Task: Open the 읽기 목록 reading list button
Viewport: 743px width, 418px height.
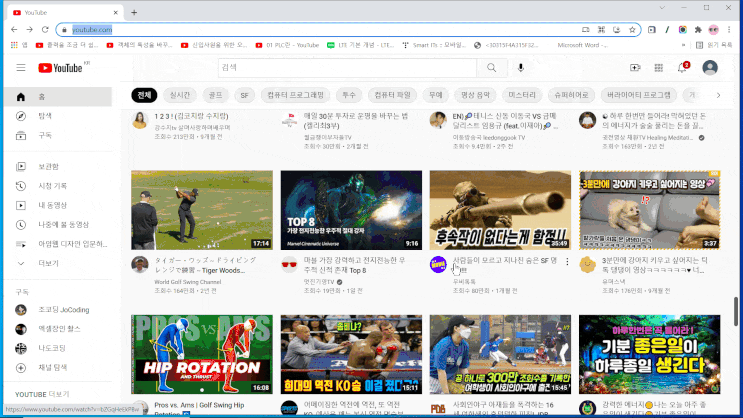Action: pyautogui.click(x=714, y=45)
